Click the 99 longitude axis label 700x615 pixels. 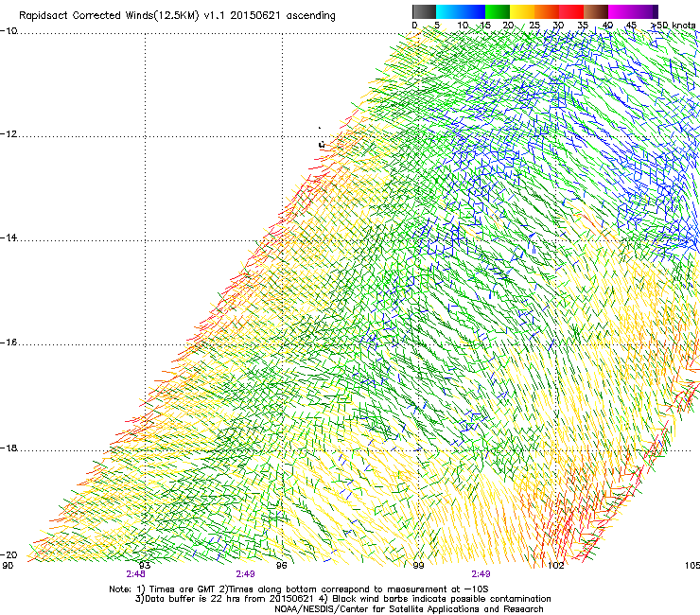(x=418, y=566)
